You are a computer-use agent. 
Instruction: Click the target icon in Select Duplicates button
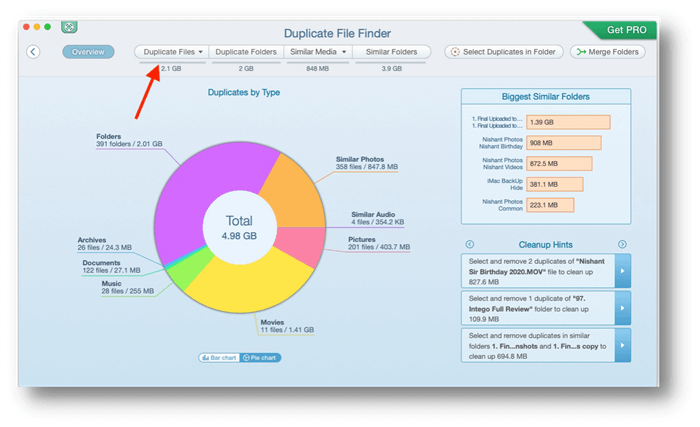(454, 52)
